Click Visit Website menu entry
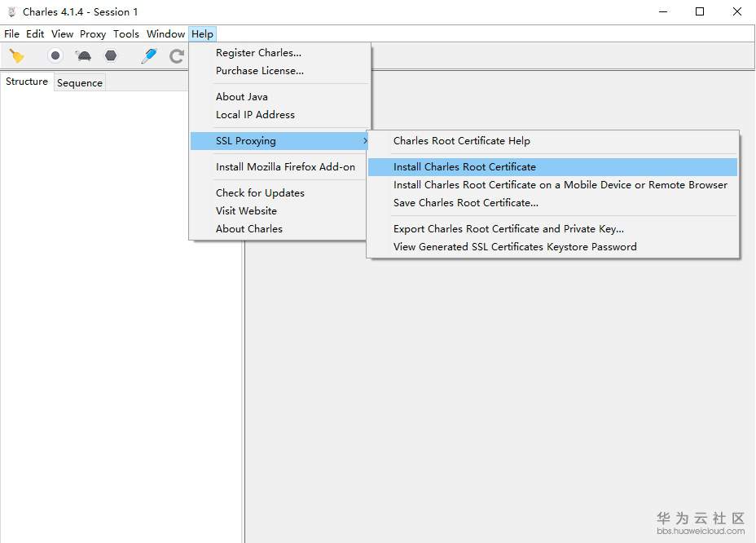 [x=279, y=211]
